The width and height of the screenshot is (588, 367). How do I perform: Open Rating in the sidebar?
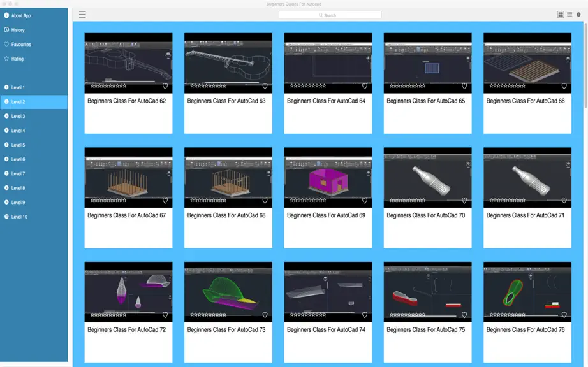click(34, 59)
